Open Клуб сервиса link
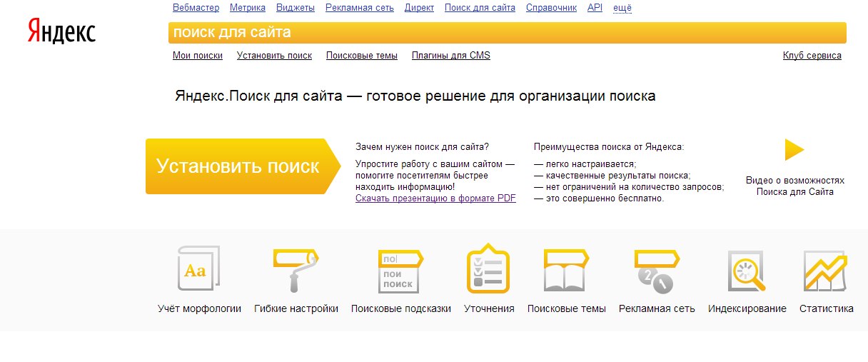 pos(812,56)
